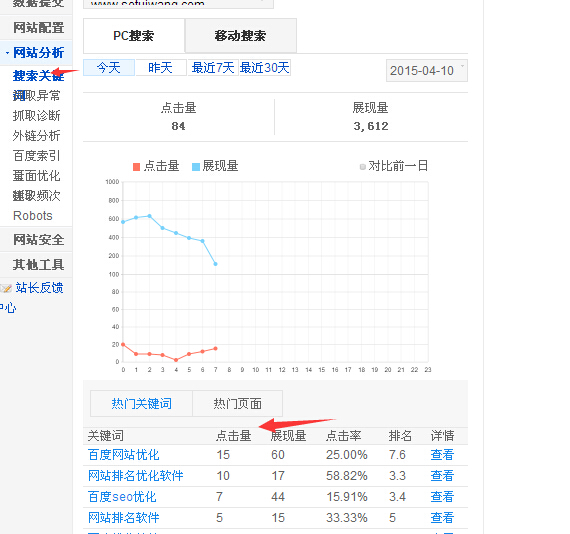The width and height of the screenshot is (570, 534).
Task: Toggle the red 点击量 legend swatch
Action: coord(137,167)
